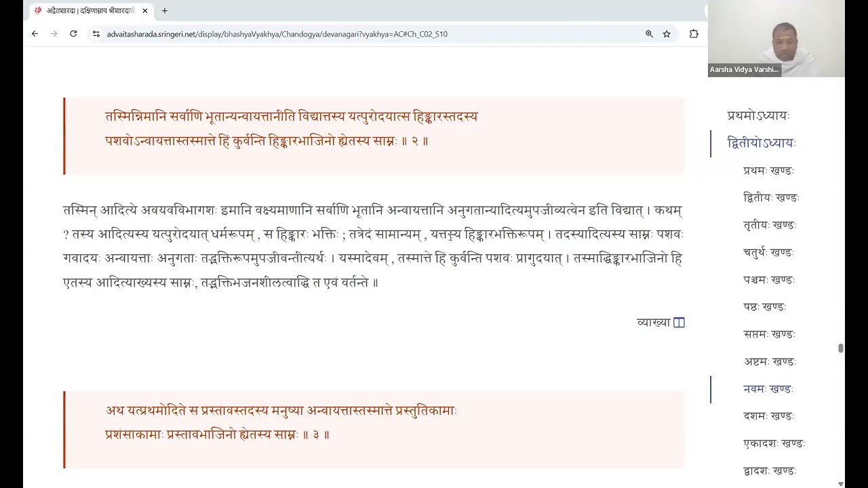Reload the page with the refresh icon
The width and height of the screenshot is (868, 488).
click(x=73, y=34)
